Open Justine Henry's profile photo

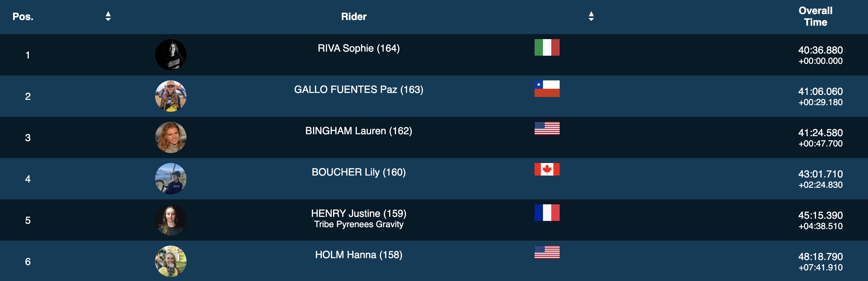pos(170,220)
